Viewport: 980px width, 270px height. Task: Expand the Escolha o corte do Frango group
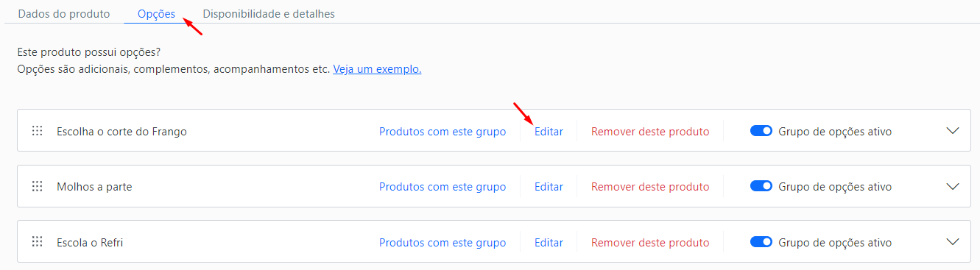point(953,131)
